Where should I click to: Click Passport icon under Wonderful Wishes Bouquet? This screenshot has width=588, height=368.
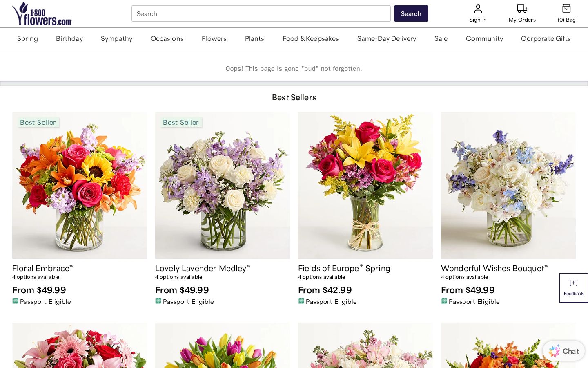444,301
